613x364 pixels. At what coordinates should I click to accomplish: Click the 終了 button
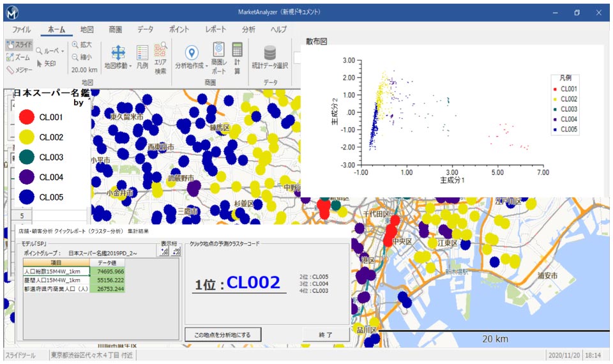tap(325, 335)
